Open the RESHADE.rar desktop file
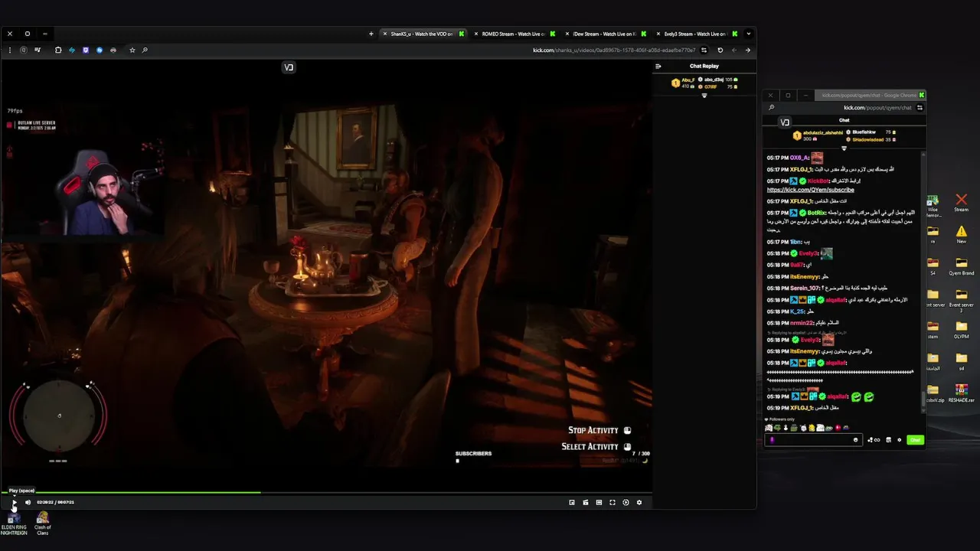The image size is (980, 551). (961, 394)
